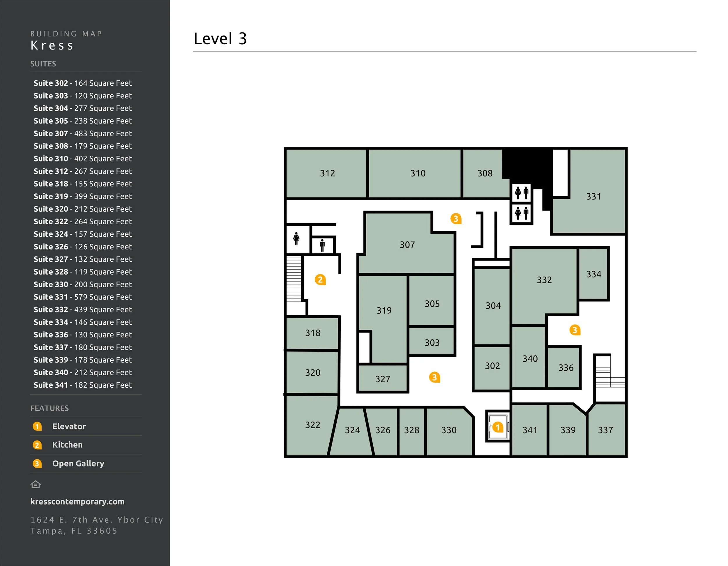
Task: Click the Kitchen feature label
Action: pos(67,445)
